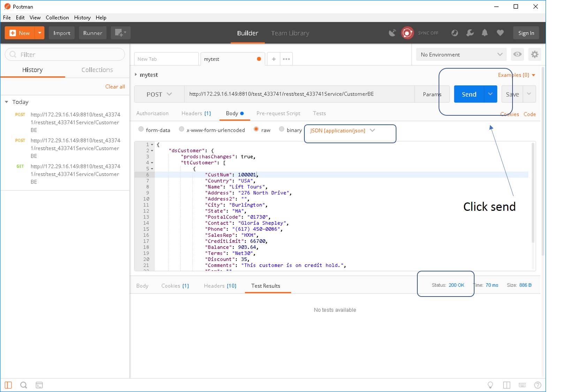Open the JSON (application/json) type dropdown
Viewport: 569px width, 392px height.
[342, 130]
